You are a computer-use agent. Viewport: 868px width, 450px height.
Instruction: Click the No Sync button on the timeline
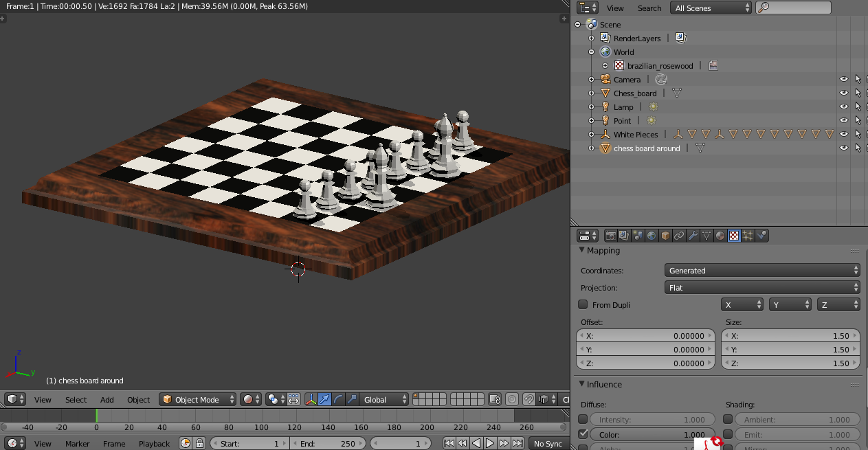click(x=548, y=444)
